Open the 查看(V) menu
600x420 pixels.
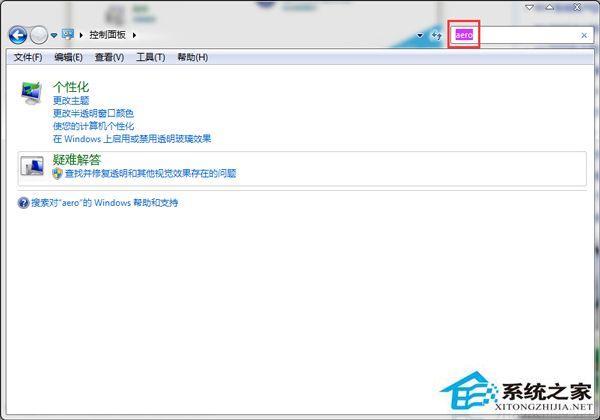109,57
